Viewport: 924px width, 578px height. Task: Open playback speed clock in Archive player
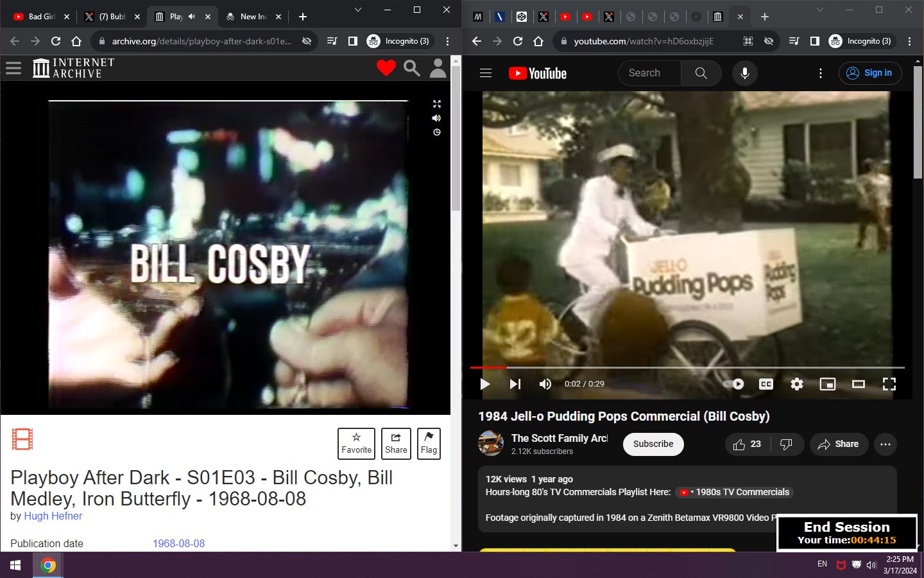click(x=437, y=132)
